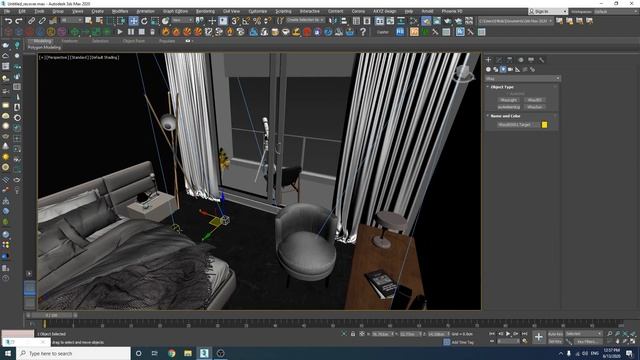The height and width of the screenshot is (360, 640).
Task: Open the Display panel icon
Action: click(531, 60)
